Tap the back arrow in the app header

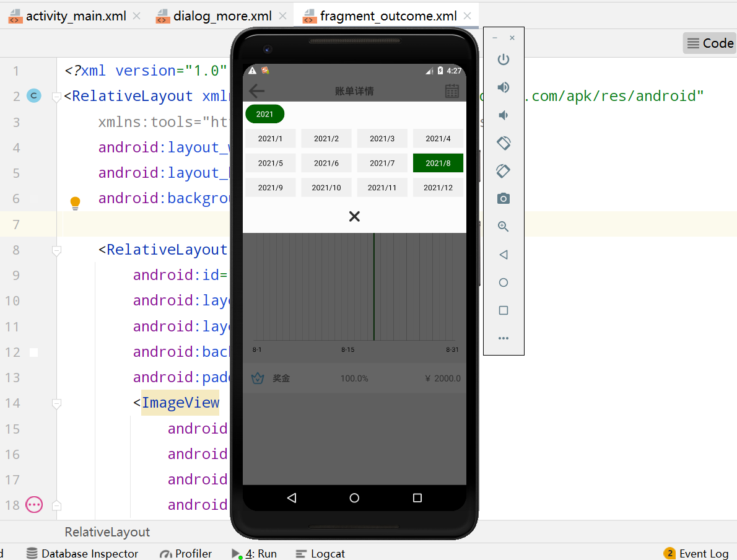256,90
